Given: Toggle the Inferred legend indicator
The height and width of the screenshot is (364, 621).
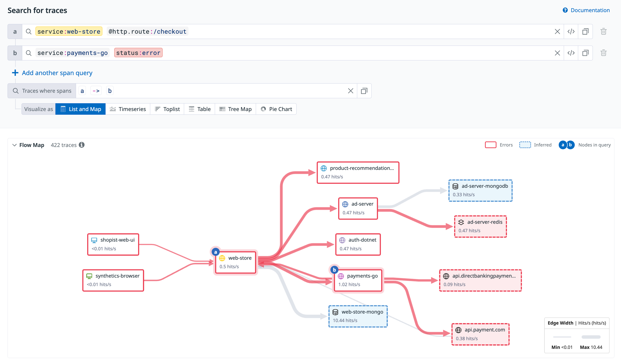Looking at the screenshot, I should click(525, 145).
